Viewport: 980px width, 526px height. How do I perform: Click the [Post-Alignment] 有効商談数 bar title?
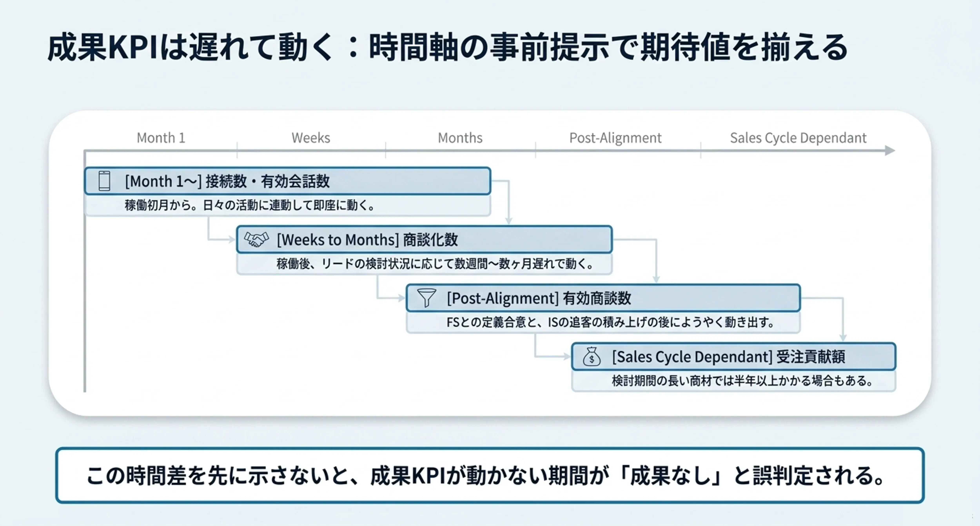(539, 298)
